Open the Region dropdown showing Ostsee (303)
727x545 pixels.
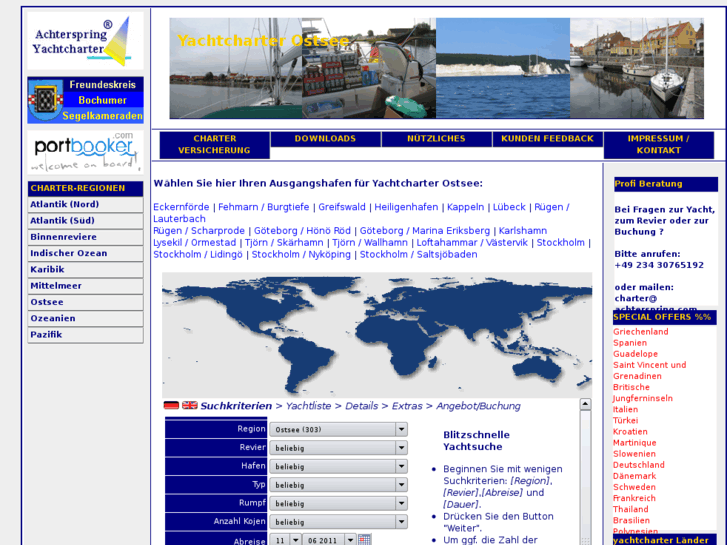[x=338, y=430]
